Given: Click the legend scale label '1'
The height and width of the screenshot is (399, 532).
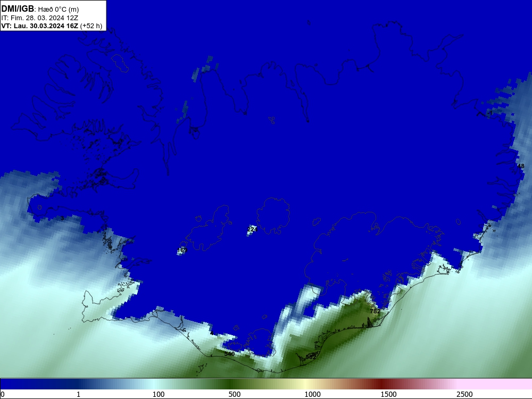Looking at the screenshot, I should (x=78, y=394).
